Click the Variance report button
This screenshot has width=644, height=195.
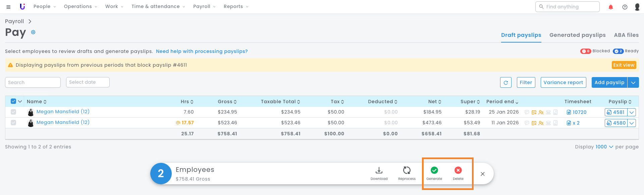tap(563, 82)
